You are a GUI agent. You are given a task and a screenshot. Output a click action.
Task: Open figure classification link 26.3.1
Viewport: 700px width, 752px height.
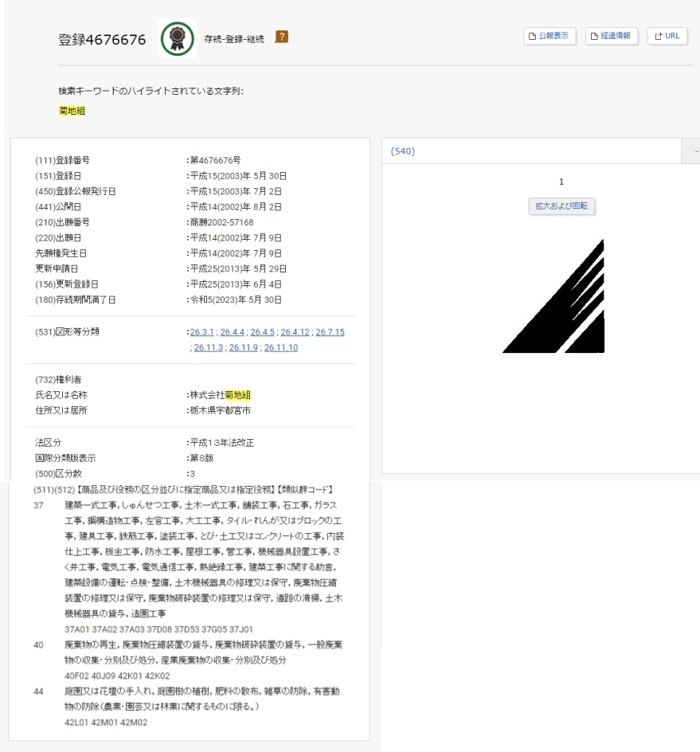(201, 332)
